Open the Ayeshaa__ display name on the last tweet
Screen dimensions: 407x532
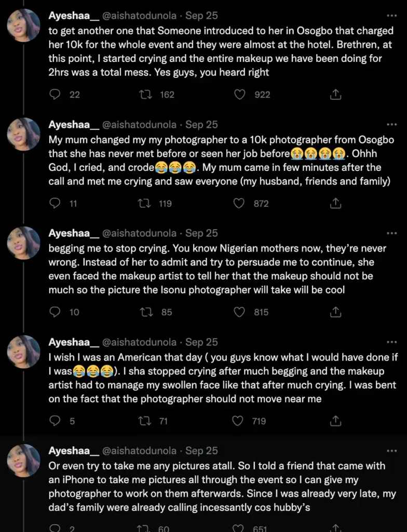pos(73,450)
